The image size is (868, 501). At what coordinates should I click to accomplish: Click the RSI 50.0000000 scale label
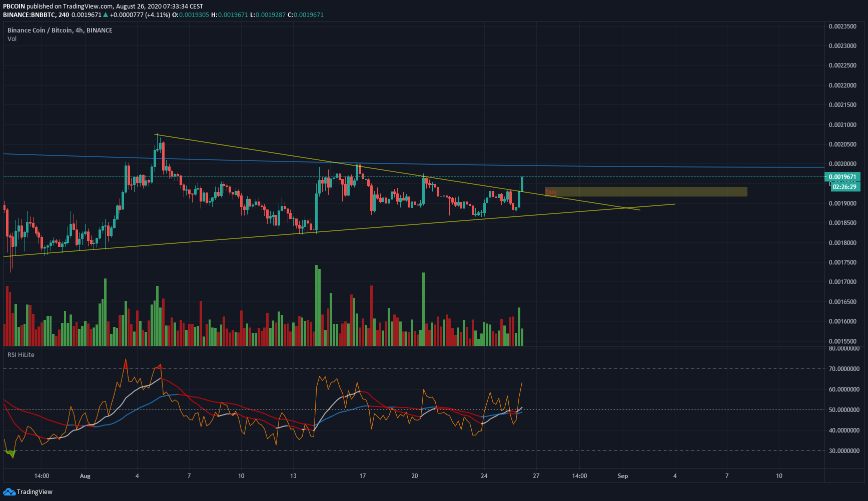coord(844,409)
